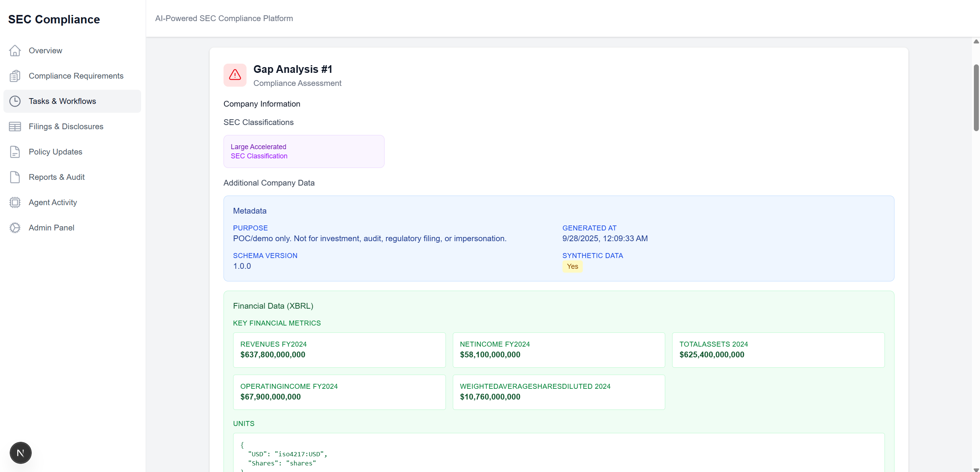Click the SEC Compliance title
The height and width of the screenshot is (472, 980).
coord(54,20)
